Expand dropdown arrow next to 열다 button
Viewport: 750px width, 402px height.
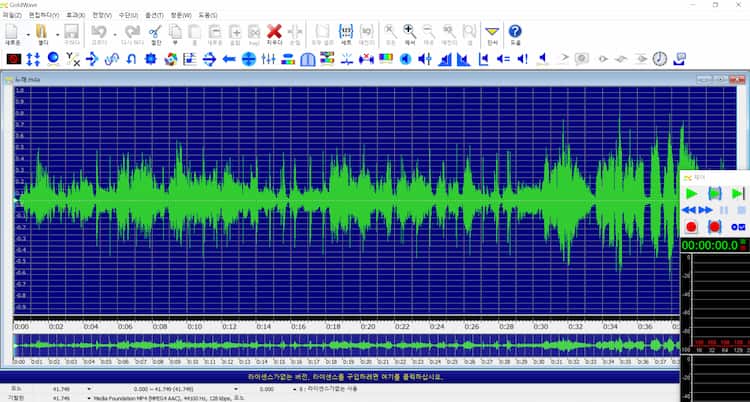click(57, 34)
